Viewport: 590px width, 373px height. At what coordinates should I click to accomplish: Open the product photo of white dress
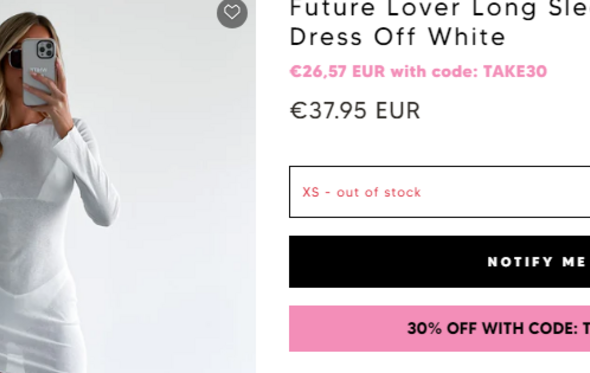pyautogui.click(x=128, y=186)
